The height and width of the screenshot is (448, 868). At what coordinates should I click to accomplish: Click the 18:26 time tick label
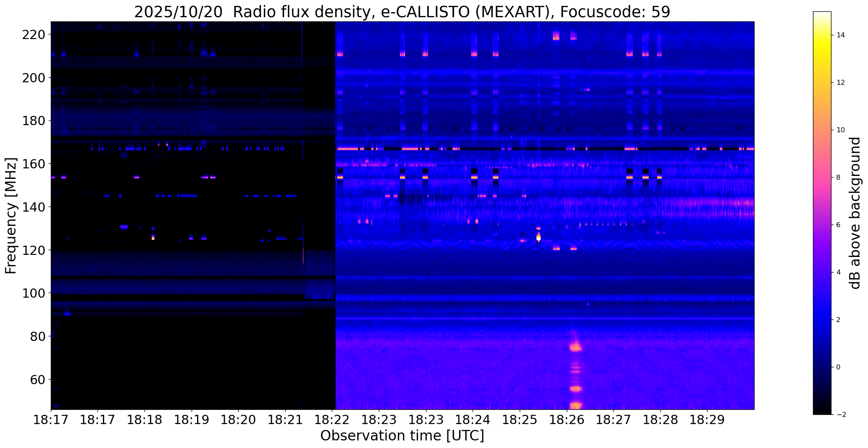[x=567, y=420]
